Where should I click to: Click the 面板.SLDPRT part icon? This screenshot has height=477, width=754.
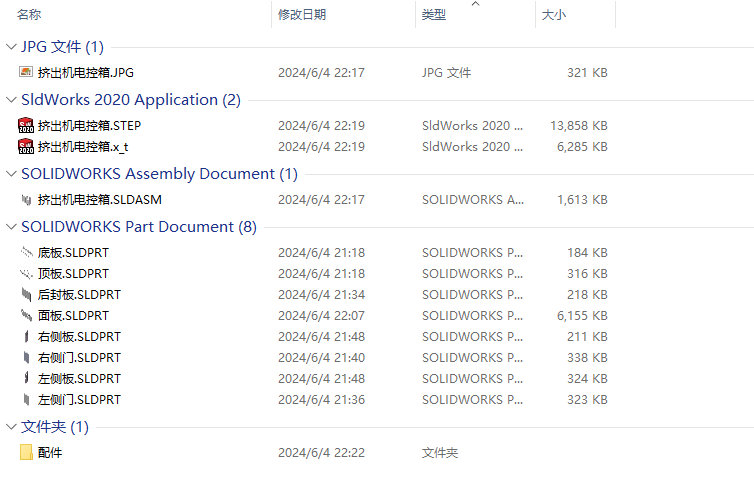pos(26,315)
